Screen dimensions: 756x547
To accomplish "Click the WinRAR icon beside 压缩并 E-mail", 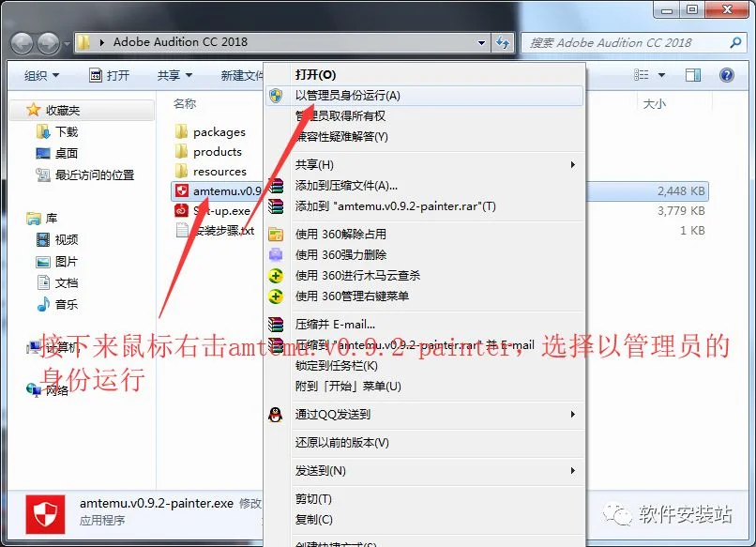I will tap(276, 324).
